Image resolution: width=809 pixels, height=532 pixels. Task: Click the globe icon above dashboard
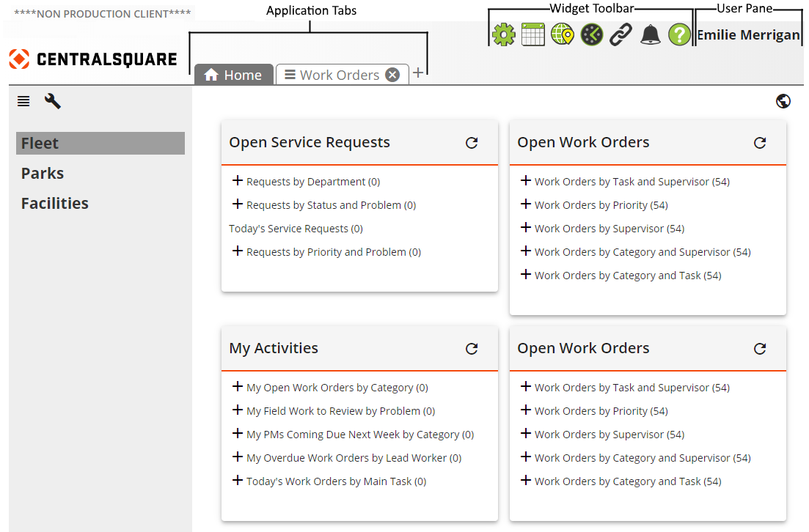click(x=783, y=101)
